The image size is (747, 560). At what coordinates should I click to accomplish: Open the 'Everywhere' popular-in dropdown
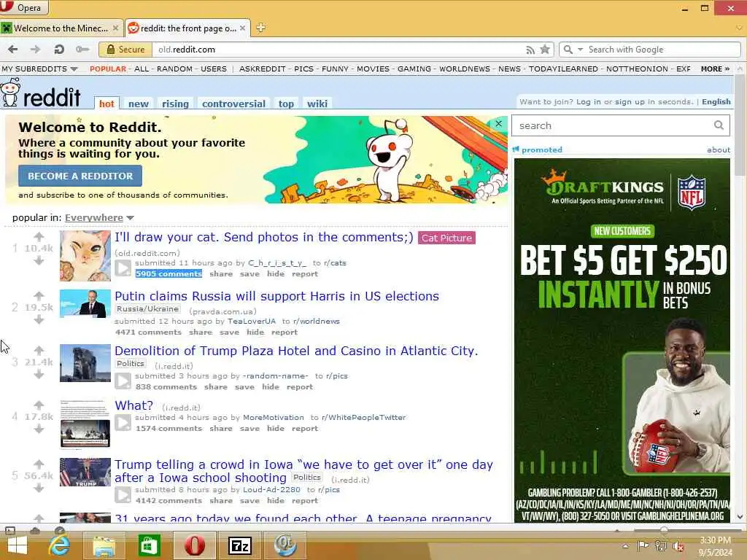coord(99,217)
